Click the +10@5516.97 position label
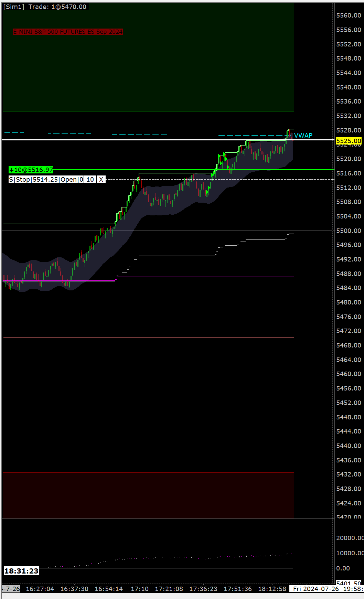The width and height of the screenshot is (364, 599). tap(31, 170)
